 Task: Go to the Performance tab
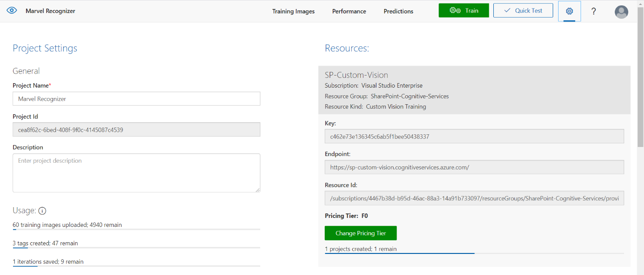click(x=349, y=11)
